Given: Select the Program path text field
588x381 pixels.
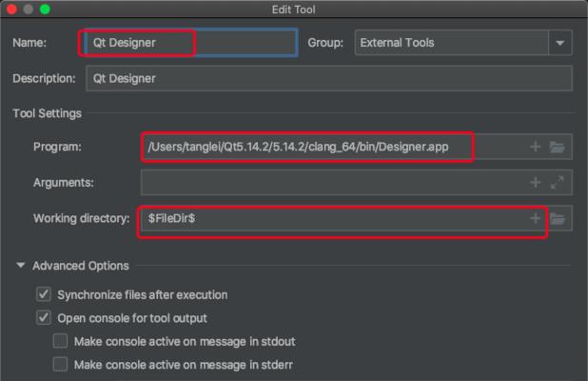Looking at the screenshot, I should (334, 147).
